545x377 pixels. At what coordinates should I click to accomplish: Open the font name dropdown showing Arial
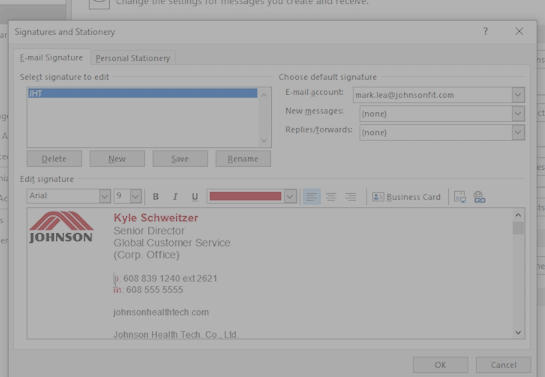point(105,196)
